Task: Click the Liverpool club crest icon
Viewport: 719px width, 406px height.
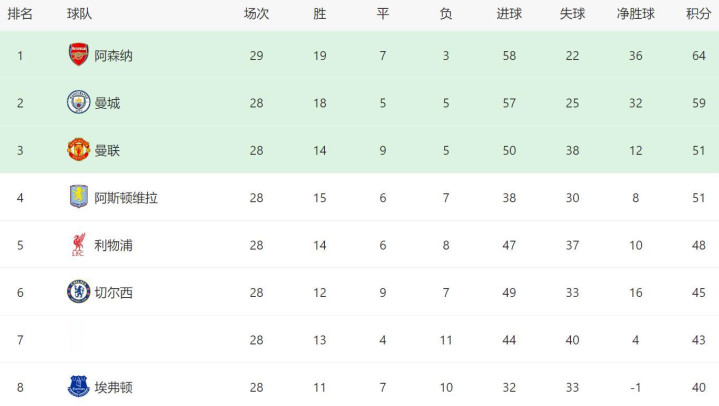Action: 78,245
